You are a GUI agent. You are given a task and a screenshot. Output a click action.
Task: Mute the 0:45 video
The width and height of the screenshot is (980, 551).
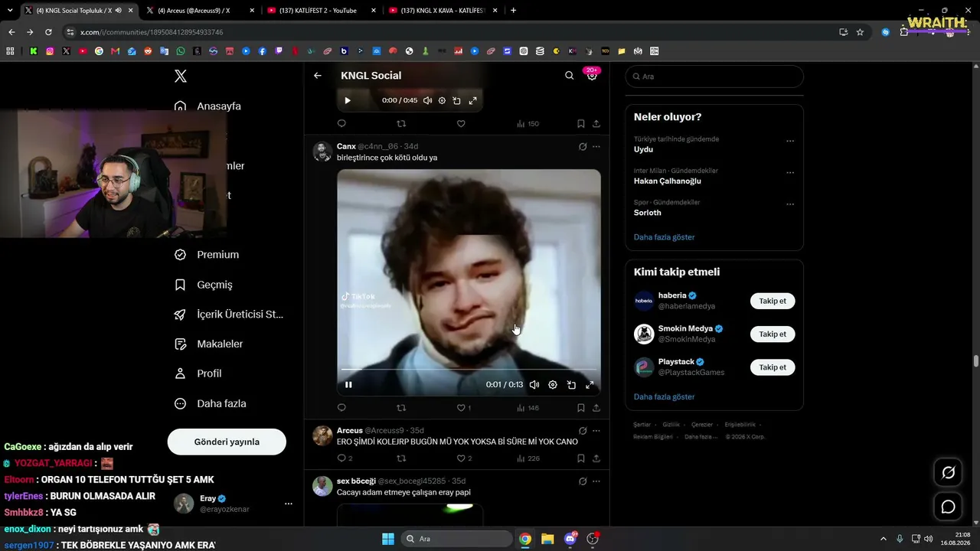(427, 100)
